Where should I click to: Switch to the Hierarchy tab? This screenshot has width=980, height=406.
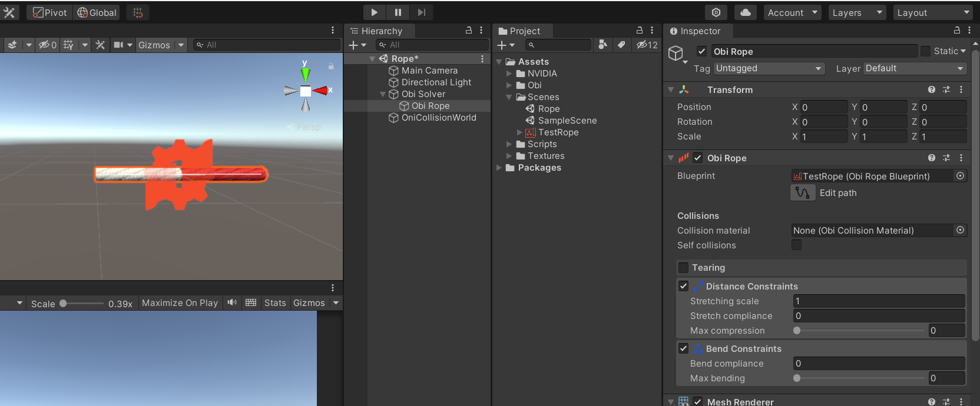380,31
